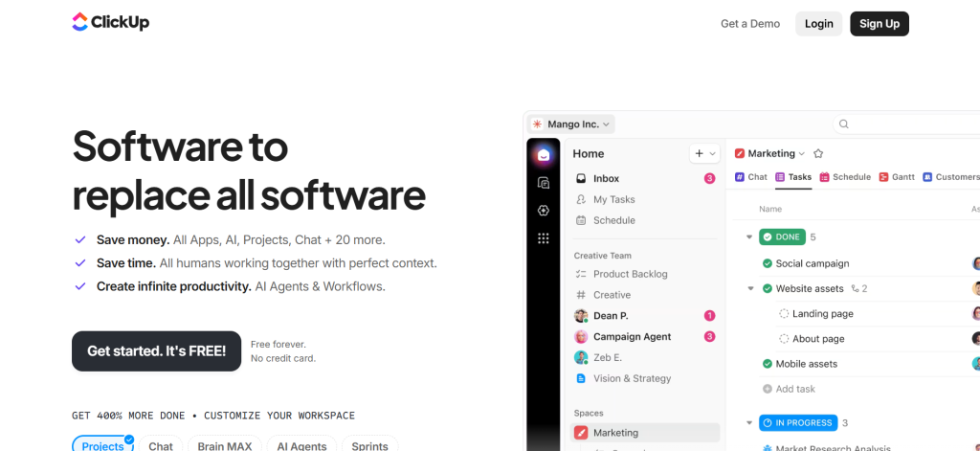Screen dimensions: 980x451
Task: Toggle Social campaign task completion check
Action: (768, 264)
